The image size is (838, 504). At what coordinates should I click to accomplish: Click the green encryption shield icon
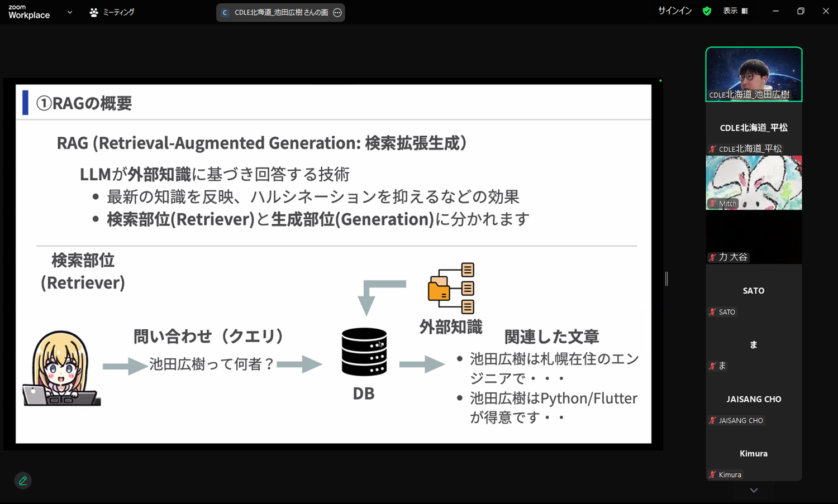707,11
